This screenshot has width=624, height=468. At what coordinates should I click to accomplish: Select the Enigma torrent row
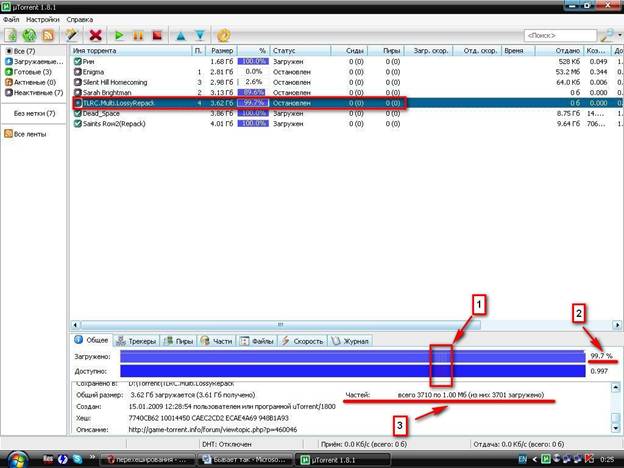click(x=346, y=72)
